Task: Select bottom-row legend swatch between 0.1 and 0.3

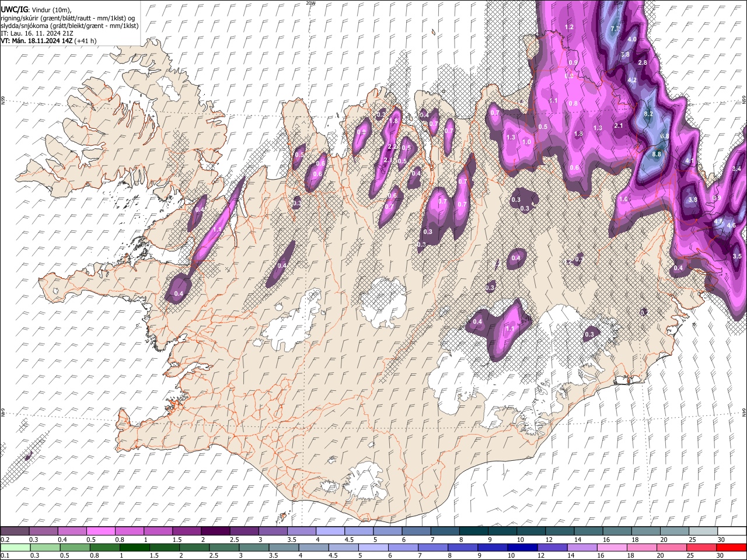Action: (15, 547)
